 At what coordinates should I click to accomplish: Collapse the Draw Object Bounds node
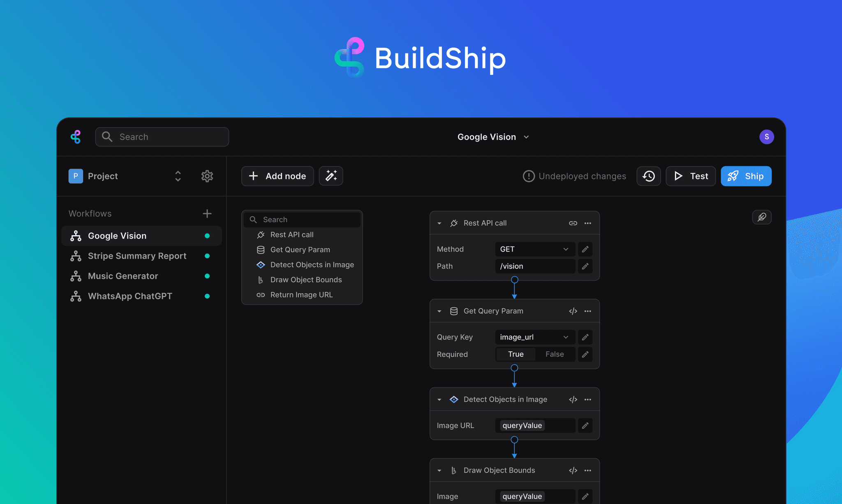(x=439, y=470)
